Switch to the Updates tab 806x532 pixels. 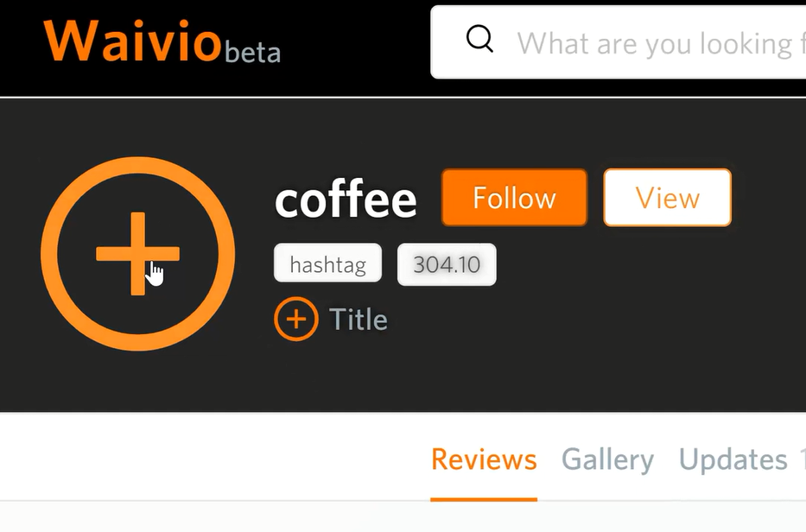pos(733,459)
